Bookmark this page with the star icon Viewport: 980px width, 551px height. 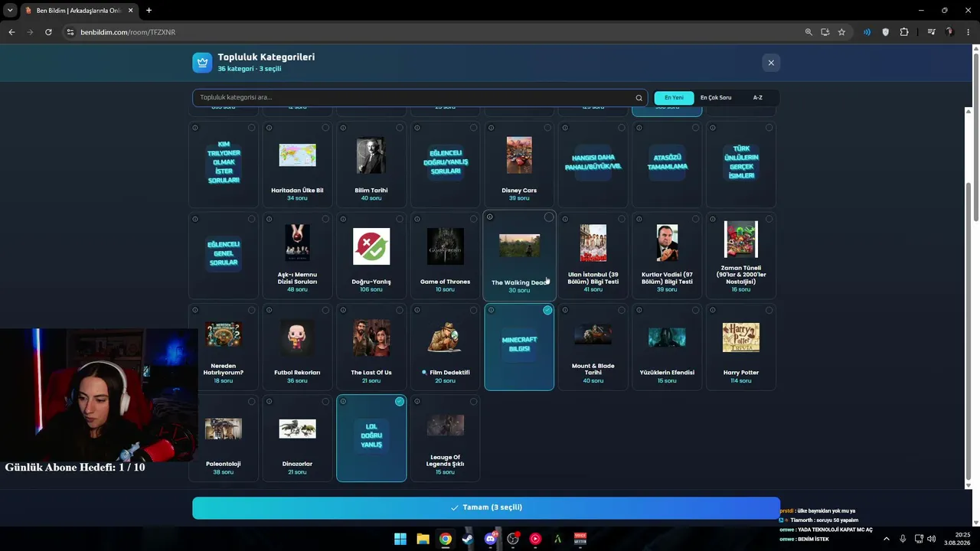click(x=841, y=32)
